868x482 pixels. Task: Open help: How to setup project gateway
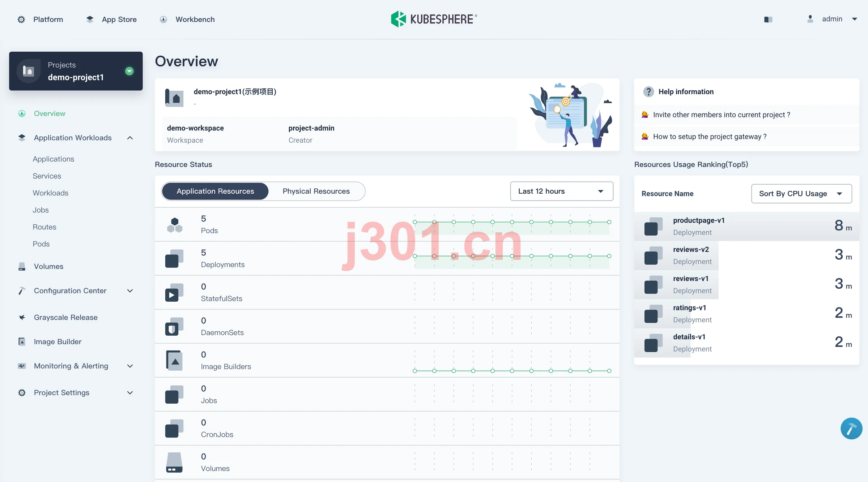pyautogui.click(x=710, y=137)
